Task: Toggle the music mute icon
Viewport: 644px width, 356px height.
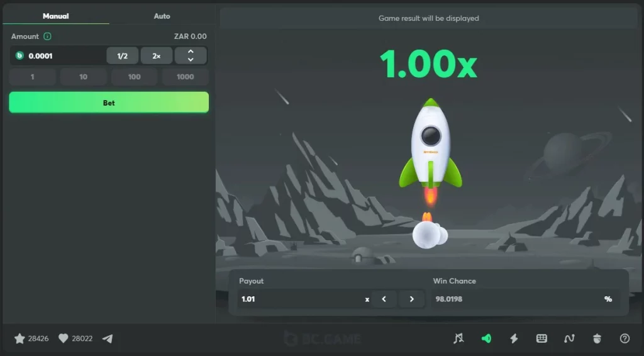Action: 458,338
